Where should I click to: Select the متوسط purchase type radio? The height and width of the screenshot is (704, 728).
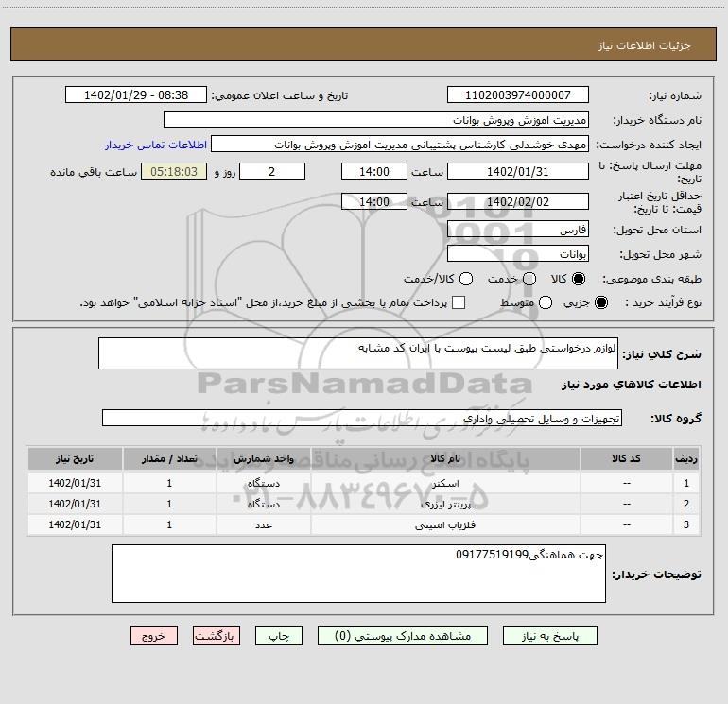pos(546,302)
